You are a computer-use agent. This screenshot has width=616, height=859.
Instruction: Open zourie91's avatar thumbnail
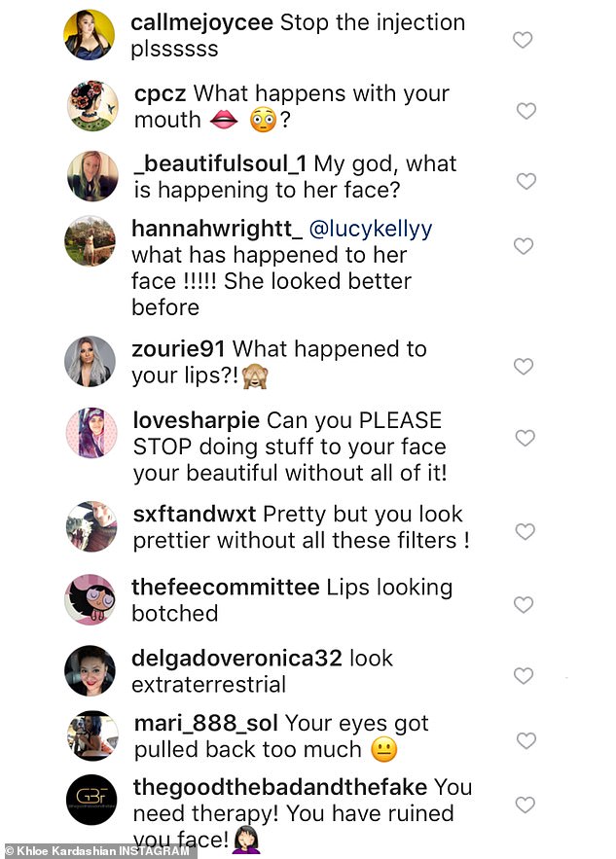(x=91, y=362)
